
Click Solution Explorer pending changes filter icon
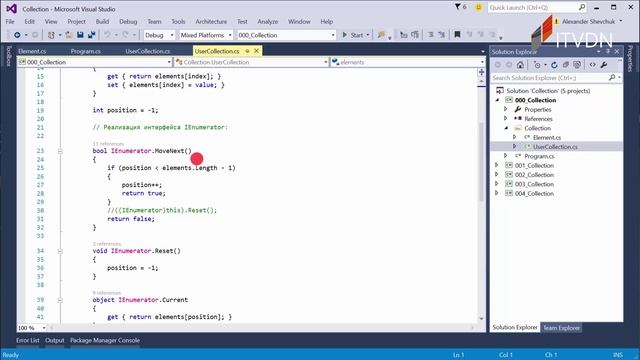point(537,65)
